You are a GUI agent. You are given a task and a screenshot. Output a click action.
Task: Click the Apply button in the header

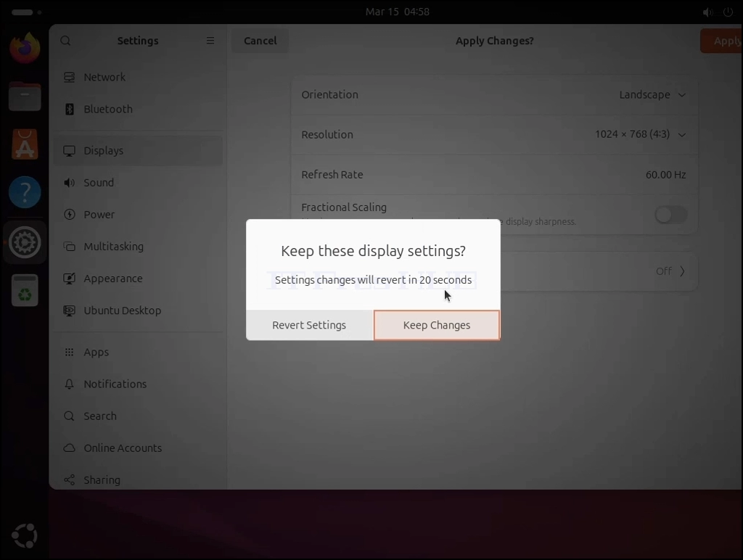722,41
